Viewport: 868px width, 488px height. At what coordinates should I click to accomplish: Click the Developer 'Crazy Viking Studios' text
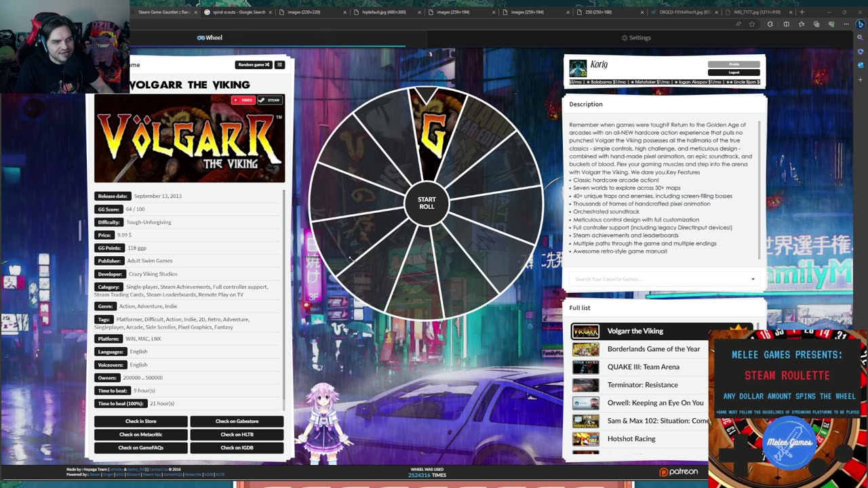click(x=153, y=274)
